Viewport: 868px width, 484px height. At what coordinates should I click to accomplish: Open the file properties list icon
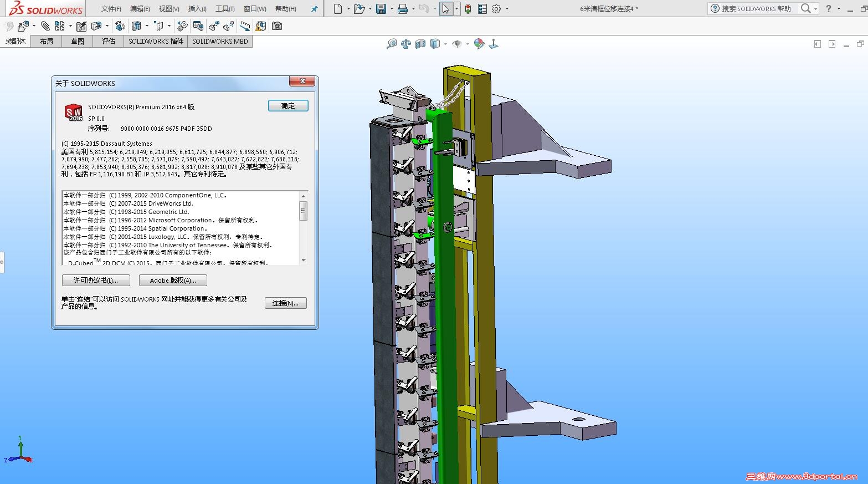(482, 9)
